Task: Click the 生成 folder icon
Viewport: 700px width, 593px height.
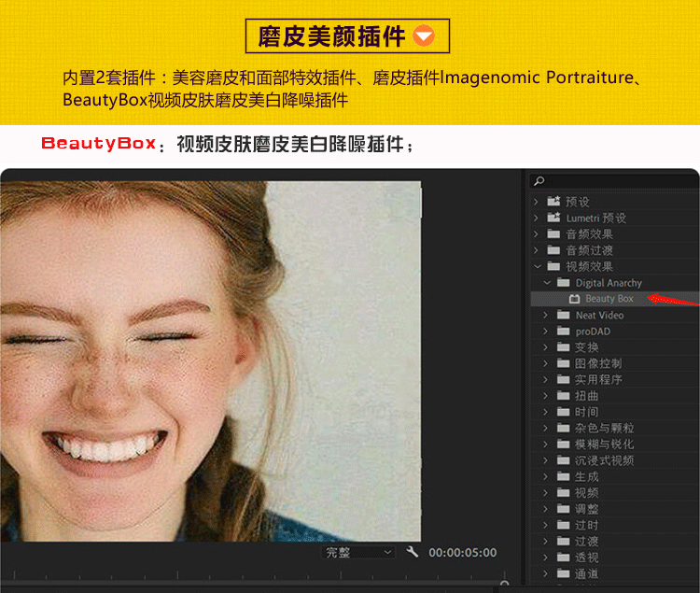Action: pyautogui.click(x=564, y=476)
